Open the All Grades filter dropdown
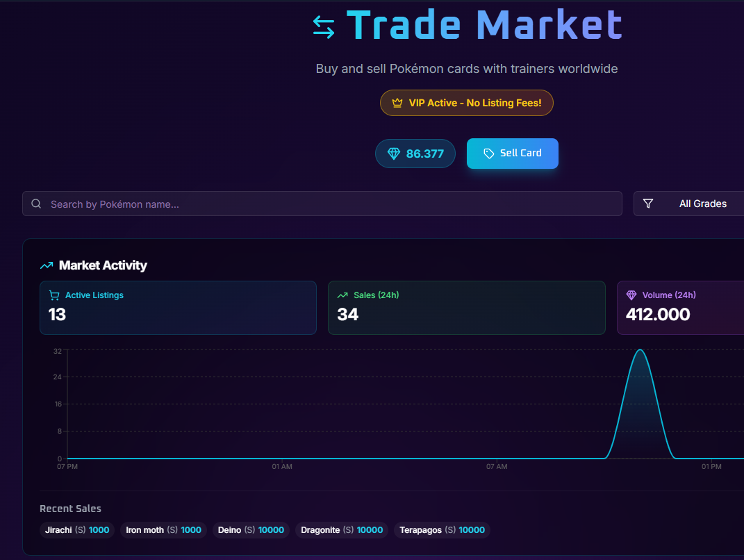The image size is (744, 560). coord(689,204)
